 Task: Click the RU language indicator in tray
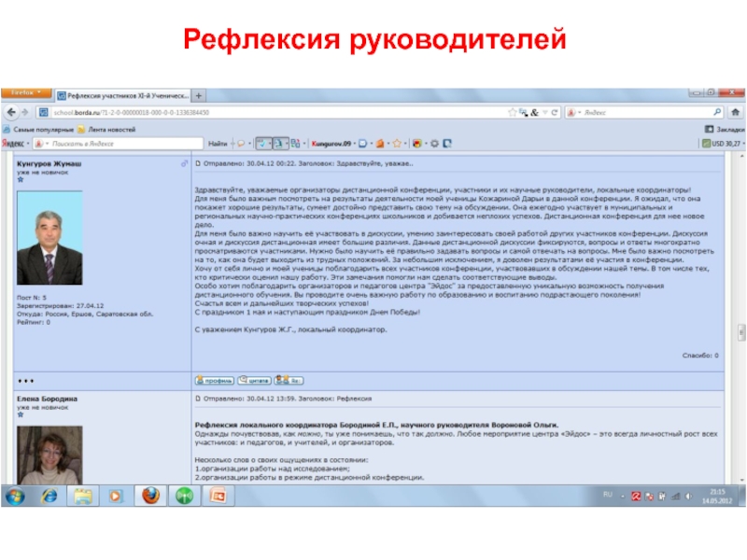click(x=608, y=495)
